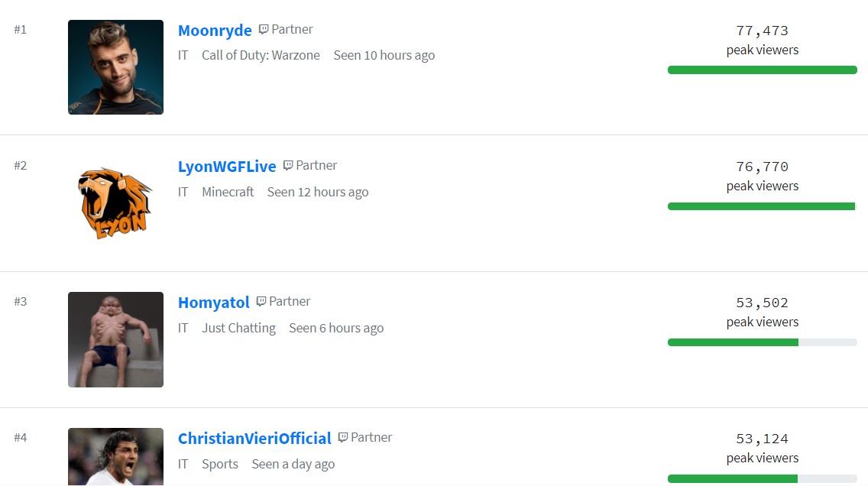Select the Call of Duty: Warzone game label
868x486 pixels.
[261, 55]
